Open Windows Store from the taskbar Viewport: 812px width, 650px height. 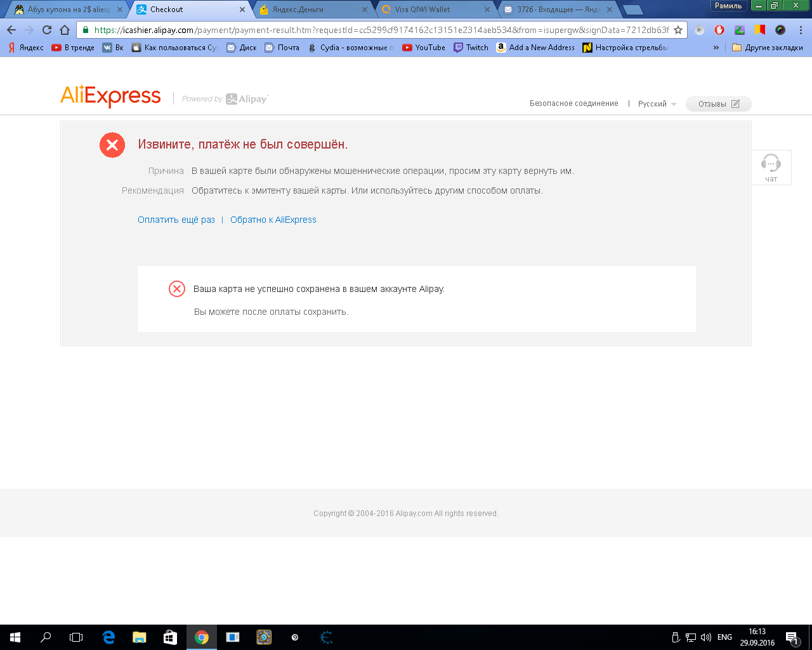pyautogui.click(x=170, y=637)
